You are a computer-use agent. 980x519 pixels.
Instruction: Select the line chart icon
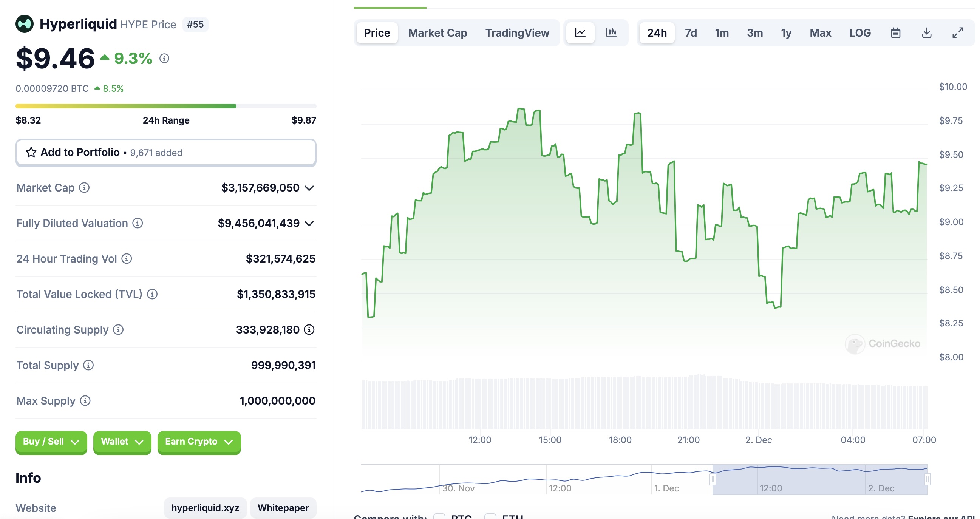tap(580, 33)
